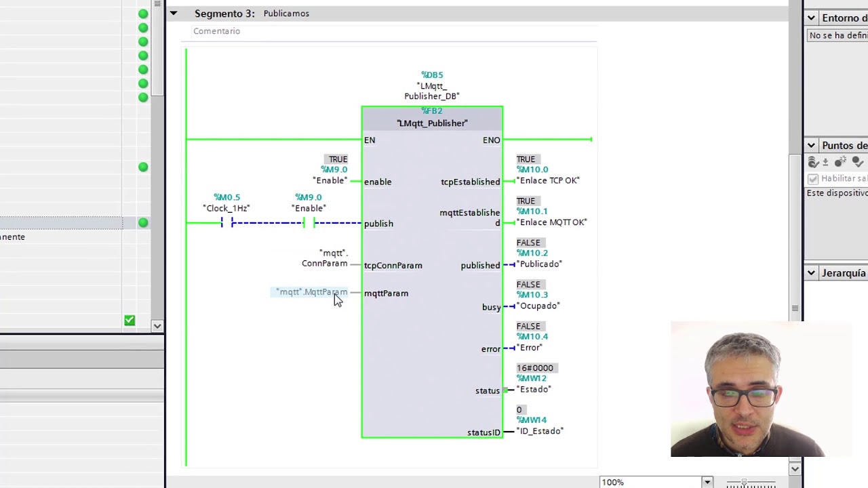Click the "Error" output tag
868x488 pixels.
530,347
